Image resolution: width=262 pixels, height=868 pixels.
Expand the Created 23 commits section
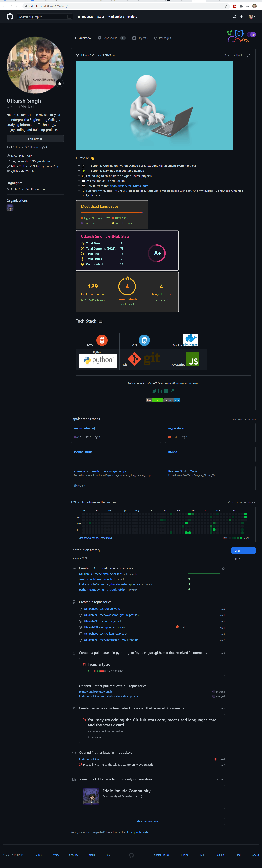point(223,568)
